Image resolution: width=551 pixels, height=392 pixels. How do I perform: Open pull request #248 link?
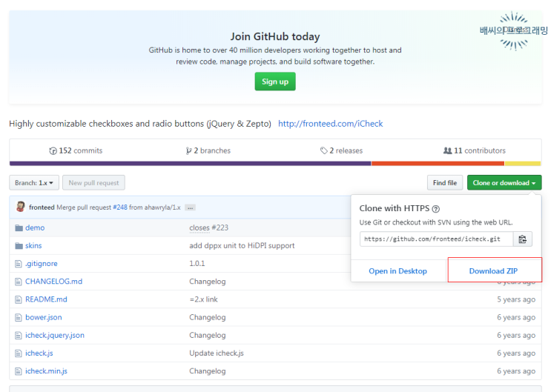click(x=120, y=207)
